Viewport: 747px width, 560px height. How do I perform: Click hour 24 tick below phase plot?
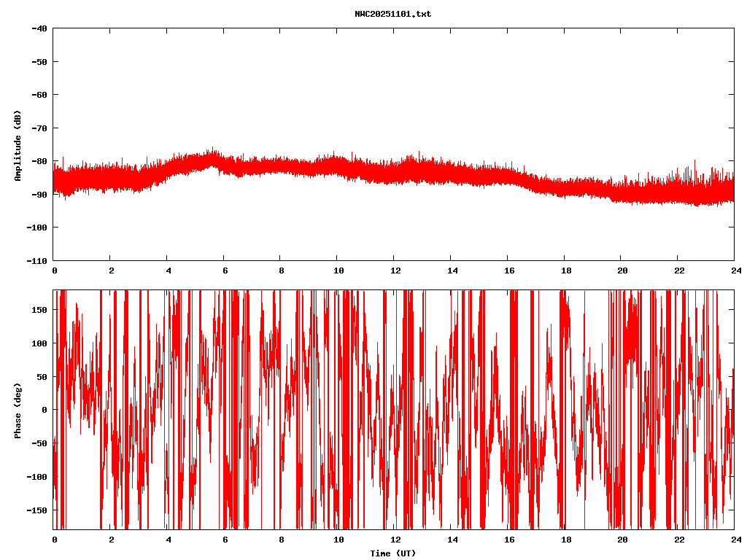tap(735, 540)
